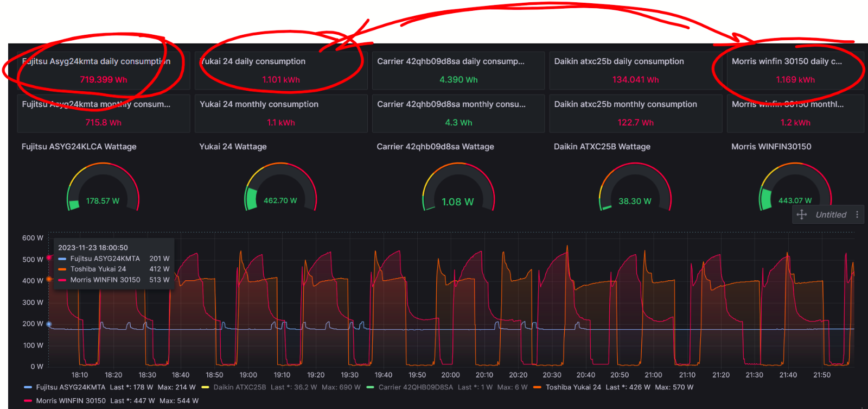Open Morris WINFIN30150 gauge title
Screen dimensions: 868x409
pyautogui.click(x=771, y=147)
